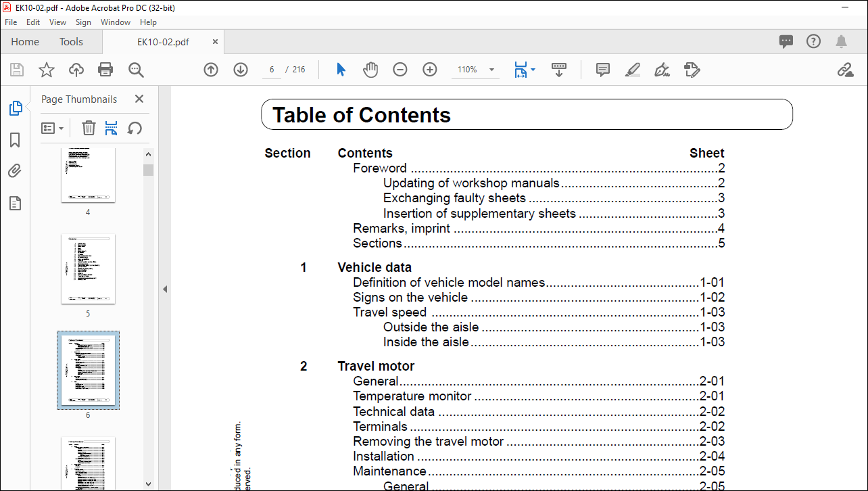The height and width of the screenshot is (491, 868).
Task: Open the comments chat bubble icon
Action: point(786,41)
